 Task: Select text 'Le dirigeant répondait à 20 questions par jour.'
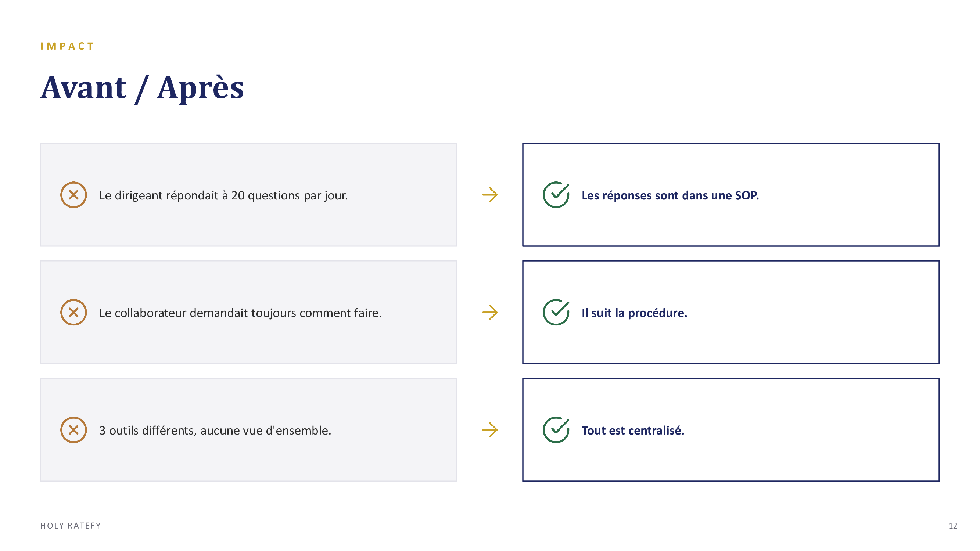pyautogui.click(x=223, y=195)
